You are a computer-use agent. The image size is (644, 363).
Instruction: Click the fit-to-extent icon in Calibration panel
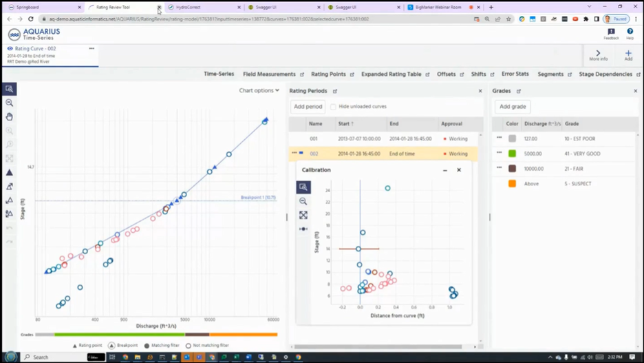[x=303, y=215]
